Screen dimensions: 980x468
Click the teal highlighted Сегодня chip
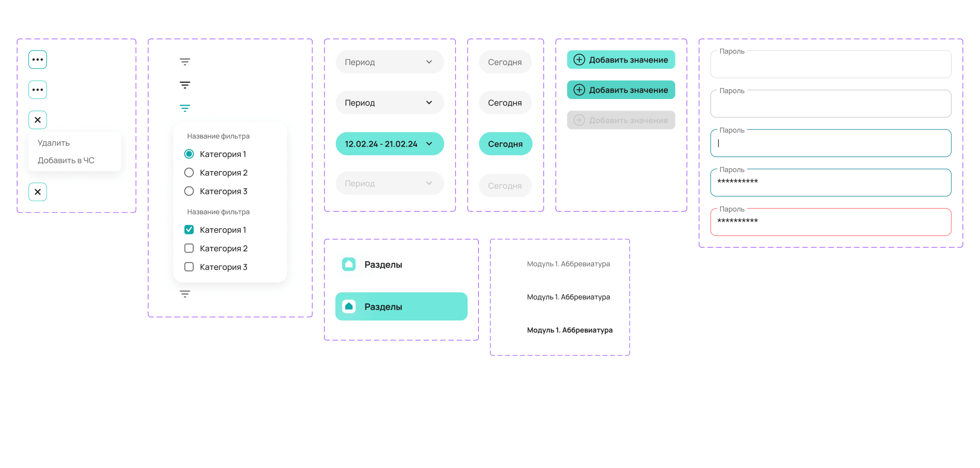(x=505, y=144)
